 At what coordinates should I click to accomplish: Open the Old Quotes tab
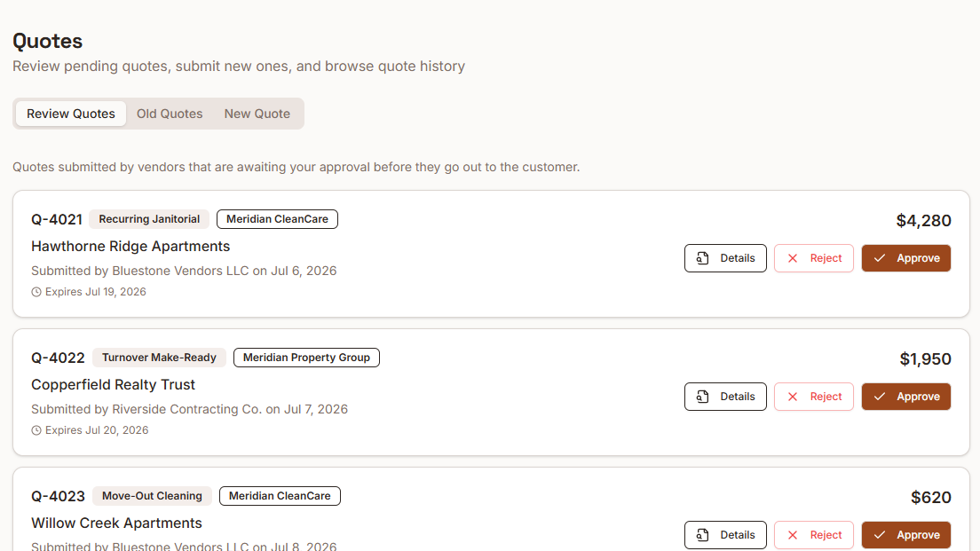[170, 114]
